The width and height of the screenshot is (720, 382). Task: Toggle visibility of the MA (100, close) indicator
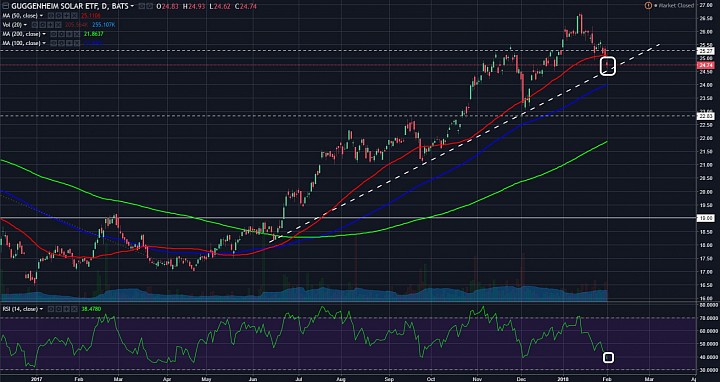[54, 43]
